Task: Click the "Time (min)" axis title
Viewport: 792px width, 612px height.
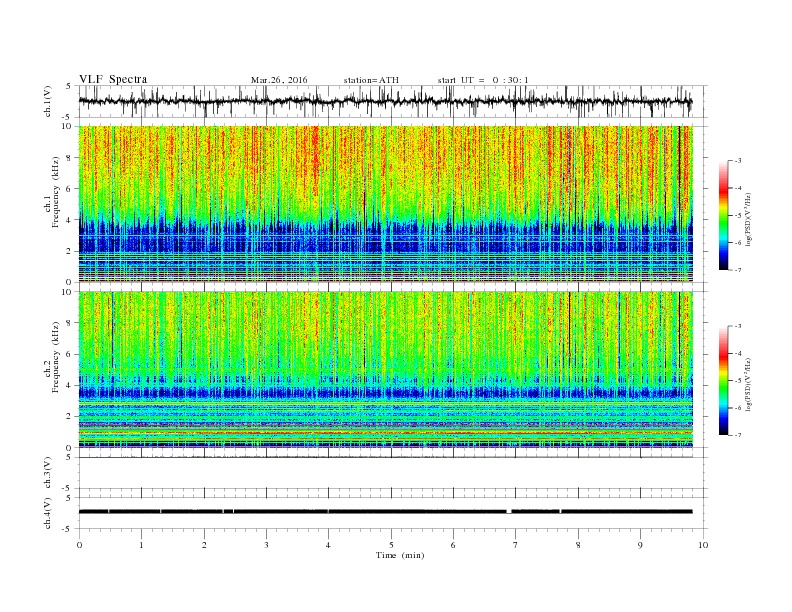Action: point(400,555)
